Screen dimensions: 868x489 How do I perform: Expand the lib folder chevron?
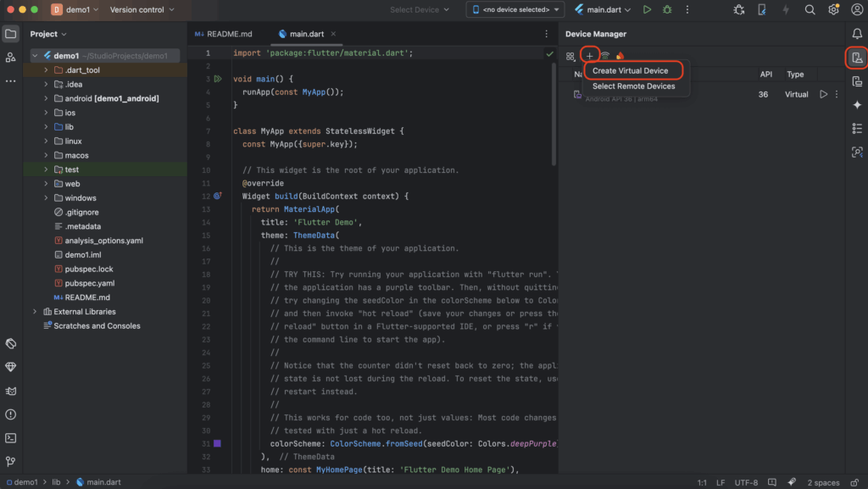46,126
